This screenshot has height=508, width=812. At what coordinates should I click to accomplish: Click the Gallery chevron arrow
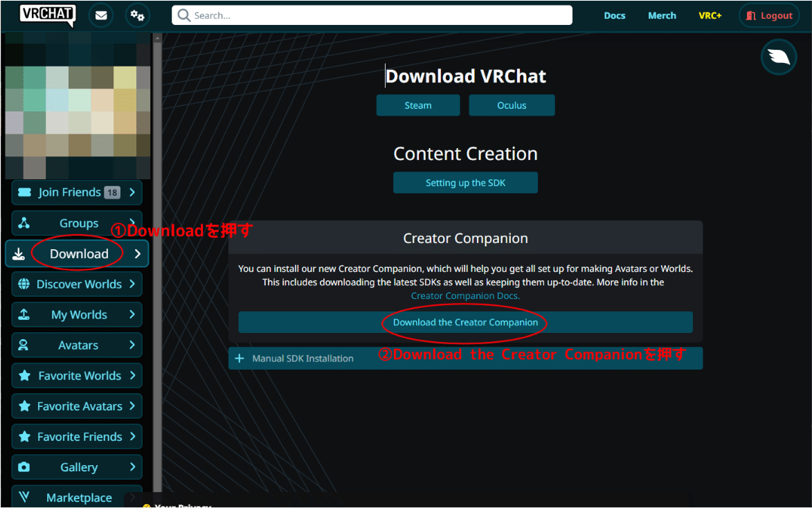click(x=132, y=467)
